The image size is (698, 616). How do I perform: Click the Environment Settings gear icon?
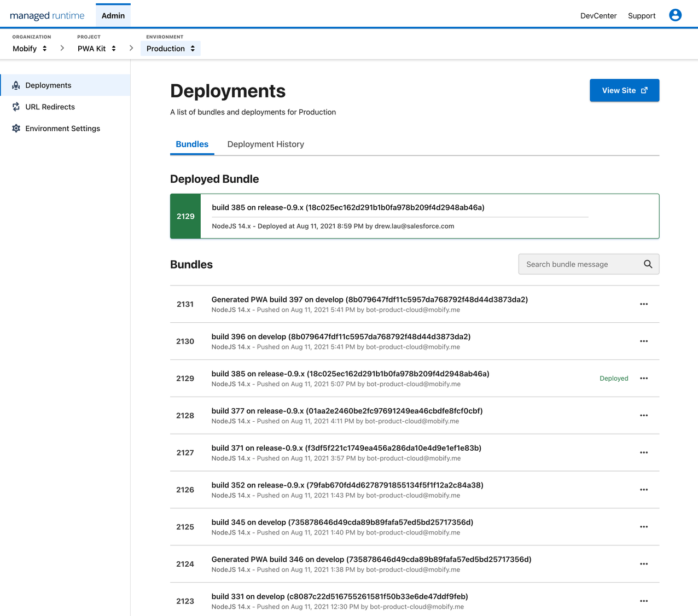pos(16,129)
